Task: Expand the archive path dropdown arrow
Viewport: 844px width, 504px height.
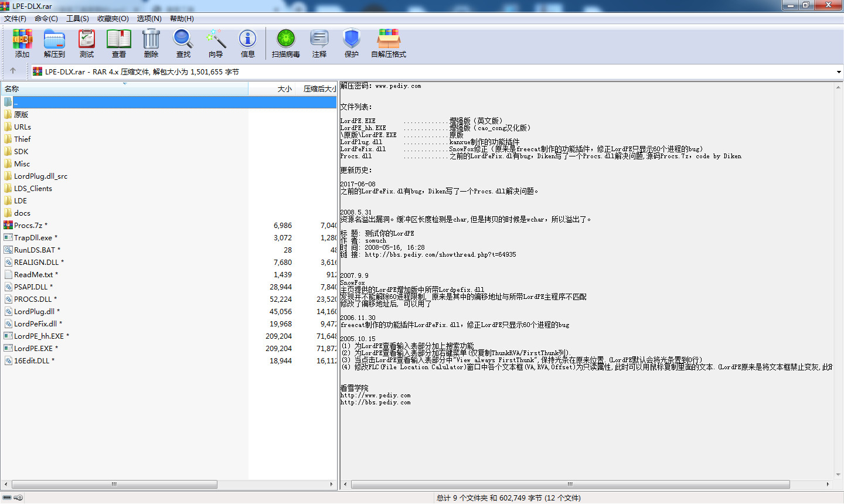Action: (839, 72)
